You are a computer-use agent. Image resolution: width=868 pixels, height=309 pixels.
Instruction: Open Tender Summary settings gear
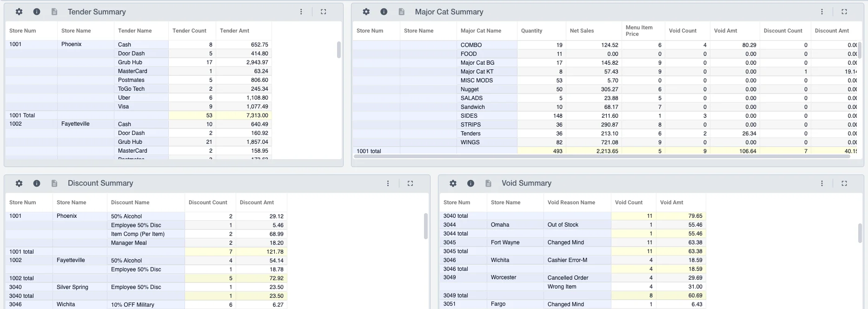click(19, 12)
